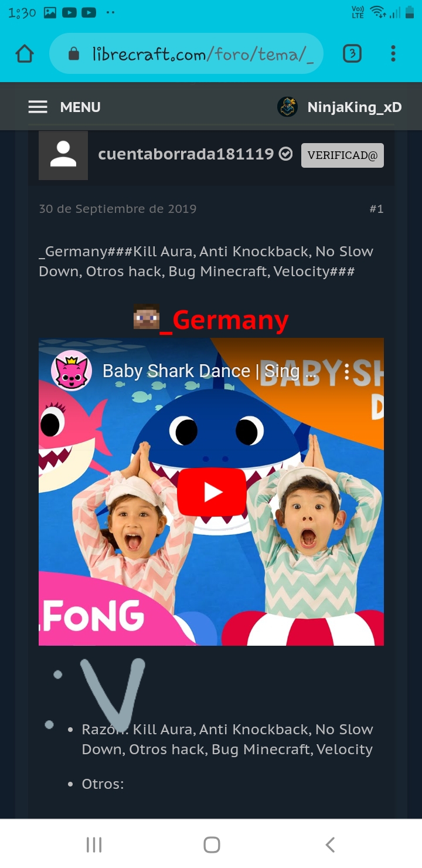Viewport: 422px width, 868px height.
Task: Click the cuentaborrada181119 default avatar
Action: tap(63, 155)
